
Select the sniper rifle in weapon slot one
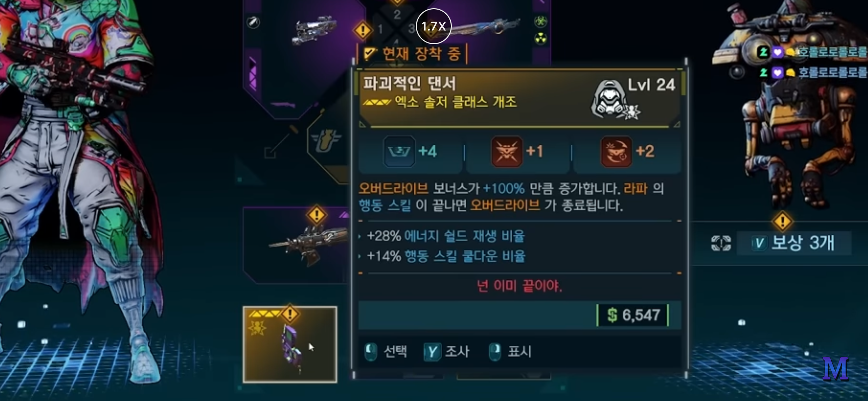(x=313, y=30)
